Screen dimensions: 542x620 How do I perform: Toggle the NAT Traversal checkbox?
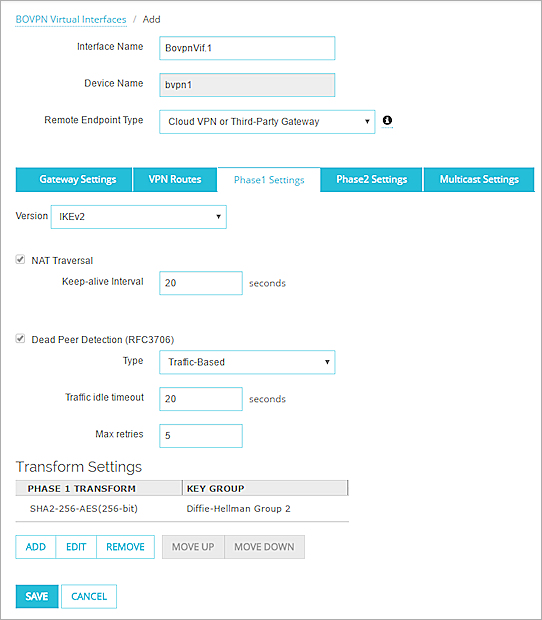coord(20,260)
